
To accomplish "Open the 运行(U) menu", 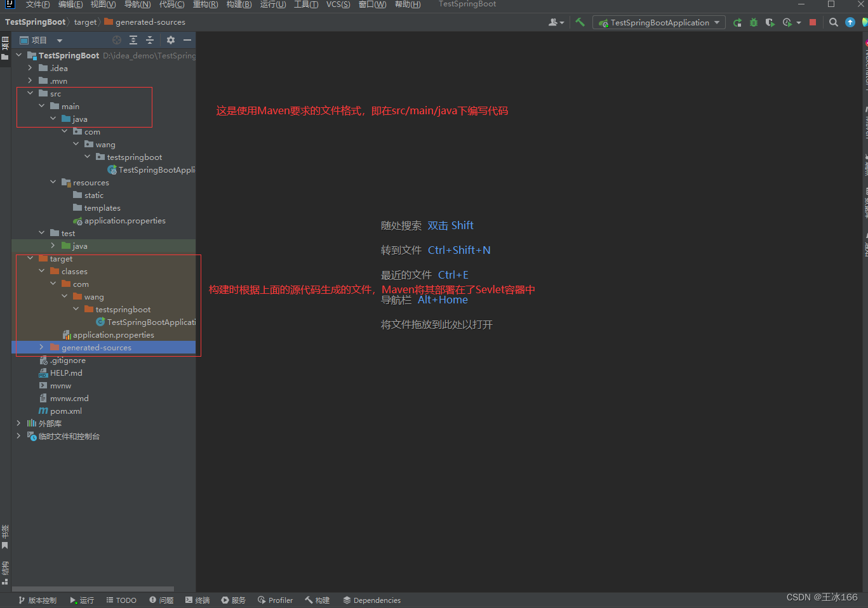I will [273, 4].
